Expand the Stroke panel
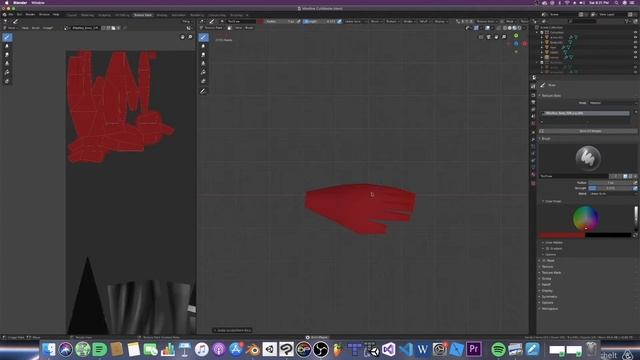The height and width of the screenshot is (360, 640). coord(547,279)
